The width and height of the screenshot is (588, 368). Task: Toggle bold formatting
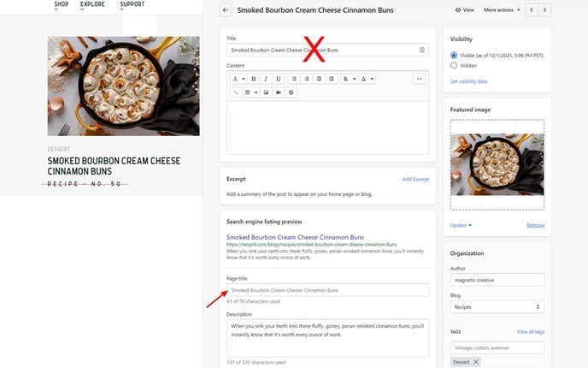coord(254,79)
